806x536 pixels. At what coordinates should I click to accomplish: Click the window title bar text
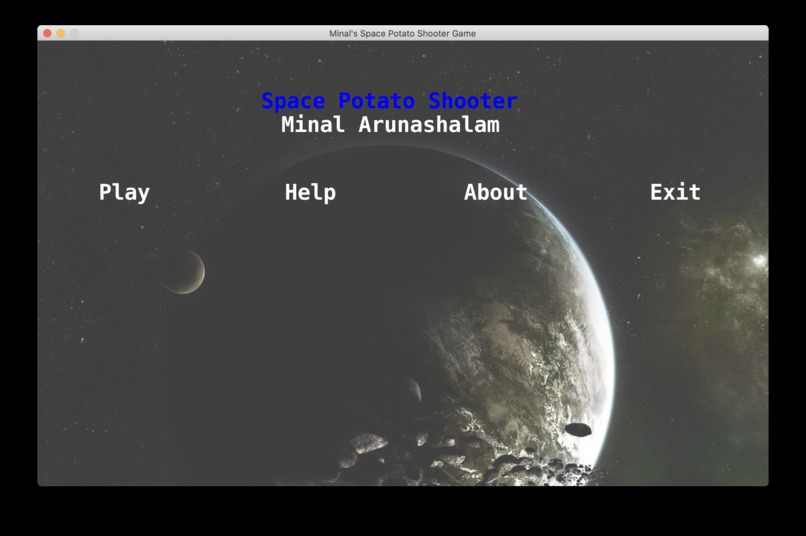pos(402,33)
